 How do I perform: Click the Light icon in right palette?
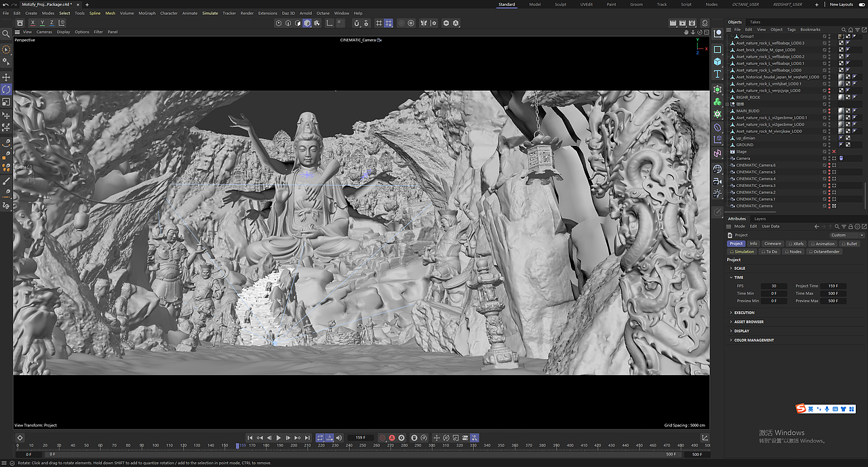717,194
